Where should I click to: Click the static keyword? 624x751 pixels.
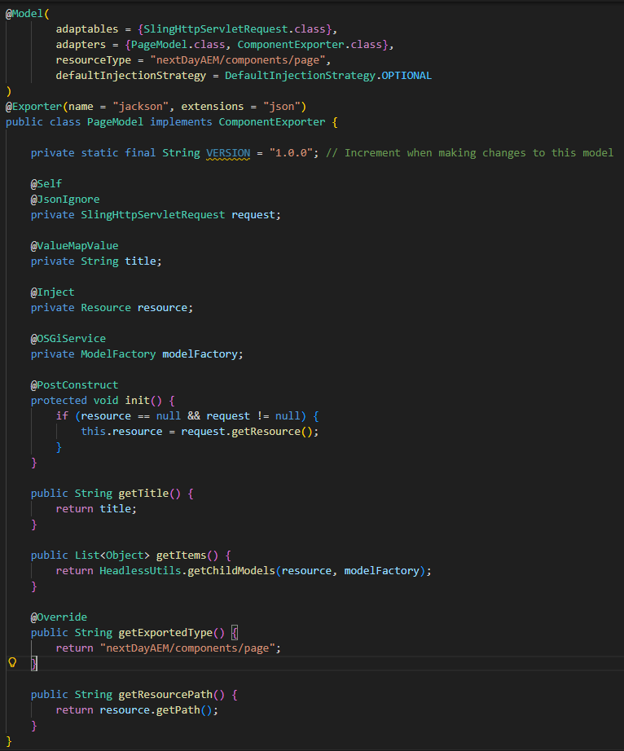pos(100,153)
